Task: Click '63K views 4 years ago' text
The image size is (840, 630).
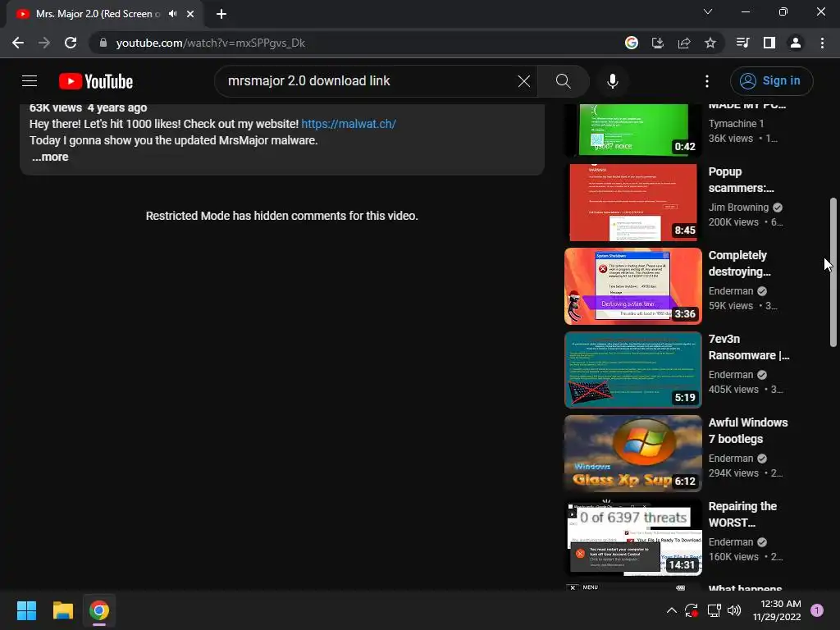Action: coord(88,107)
